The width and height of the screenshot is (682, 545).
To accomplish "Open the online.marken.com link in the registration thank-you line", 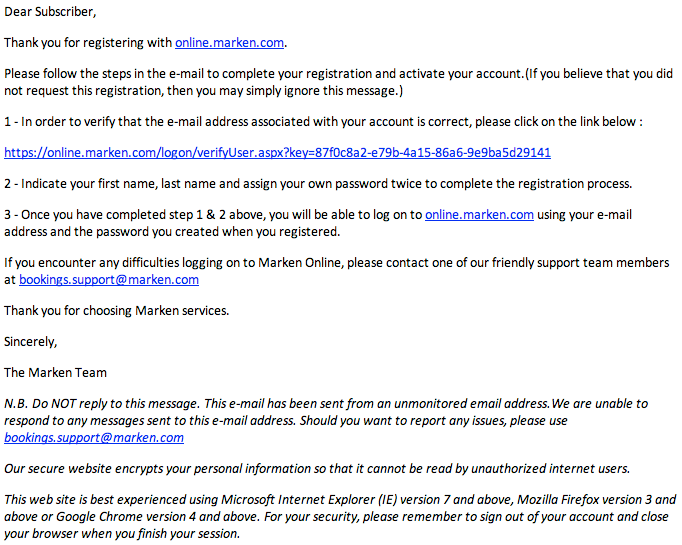I will 229,43.
